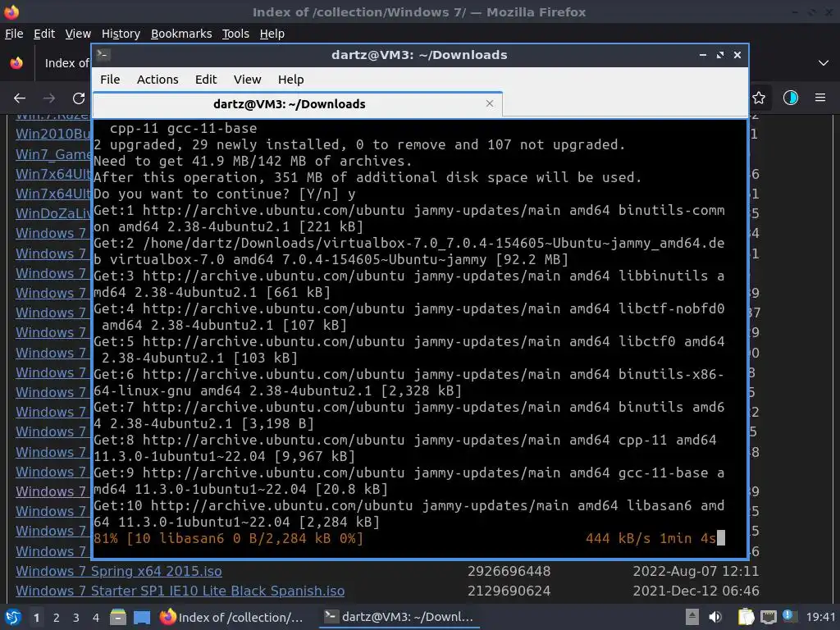Open the Win2010Bu... link in Firefox

point(53,134)
